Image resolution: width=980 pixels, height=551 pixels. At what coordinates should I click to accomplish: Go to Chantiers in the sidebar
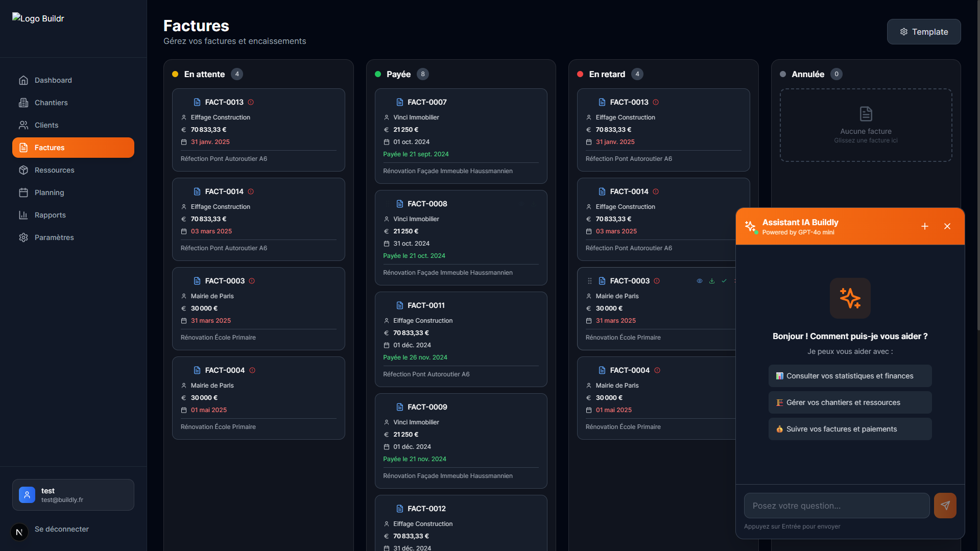coord(51,103)
